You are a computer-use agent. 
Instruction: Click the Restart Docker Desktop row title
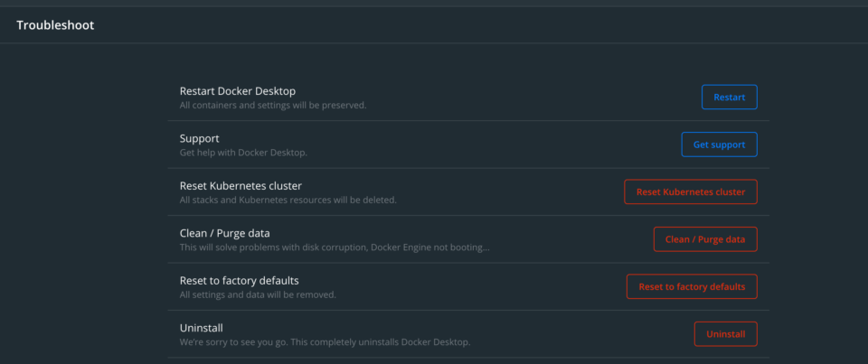(x=238, y=91)
